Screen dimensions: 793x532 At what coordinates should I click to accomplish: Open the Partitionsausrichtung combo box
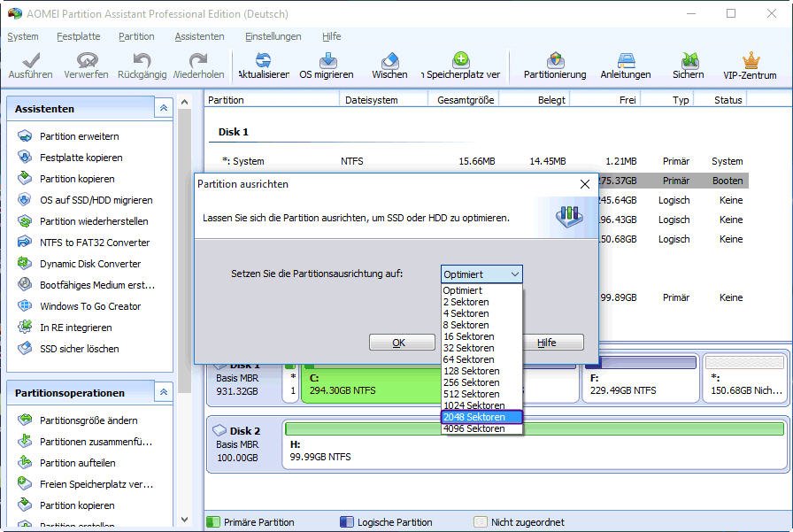[x=481, y=274]
